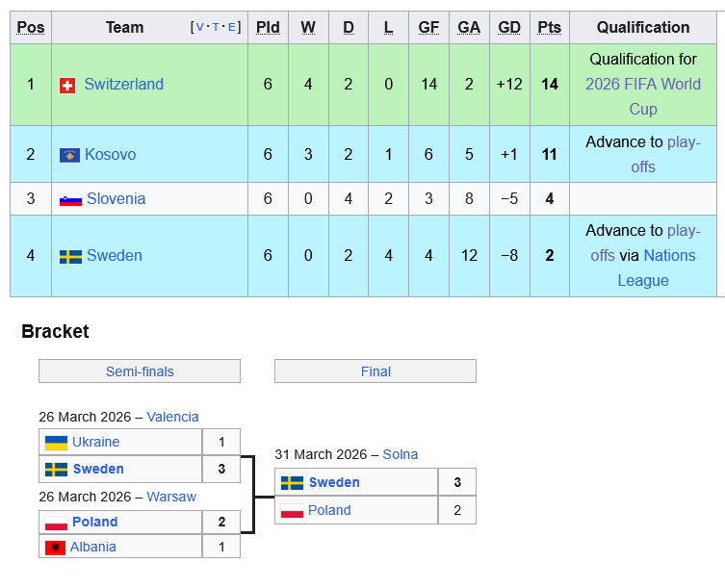Click the Slovenia flag icon
The width and height of the screenshot is (725, 588).
(70, 200)
